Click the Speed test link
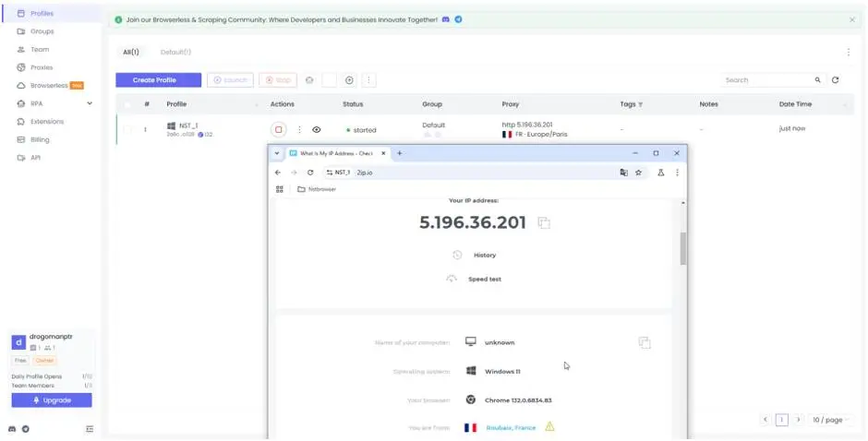The width and height of the screenshot is (868, 441). tap(485, 280)
